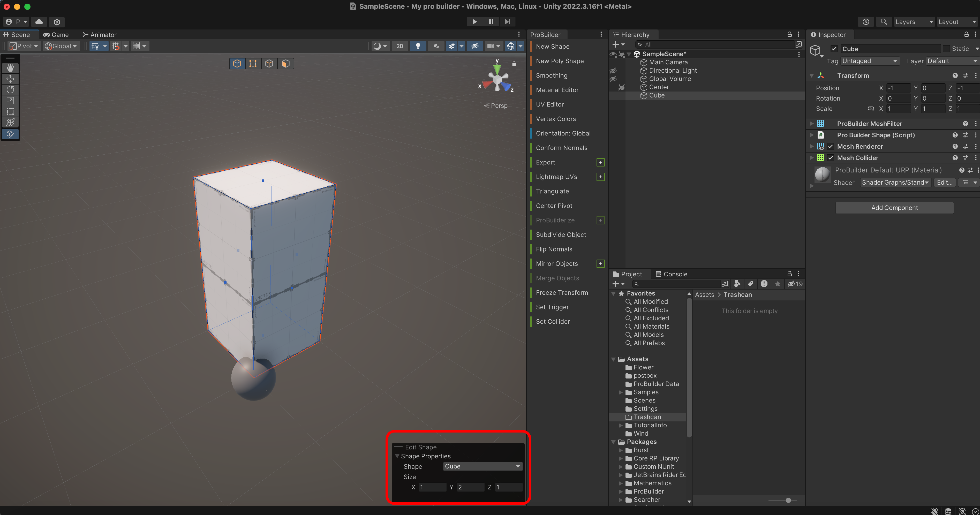Image resolution: width=980 pixels, height=515 pixels.
Task: Open the Layers dropdown
Action: coord(914,22)
